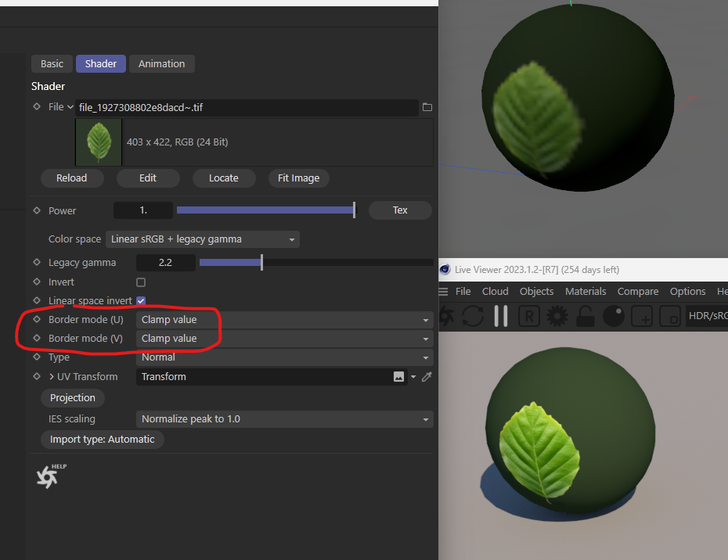Open the Live Viewer hamburger menu
728x560 pixels.
(x=443, y=292)
